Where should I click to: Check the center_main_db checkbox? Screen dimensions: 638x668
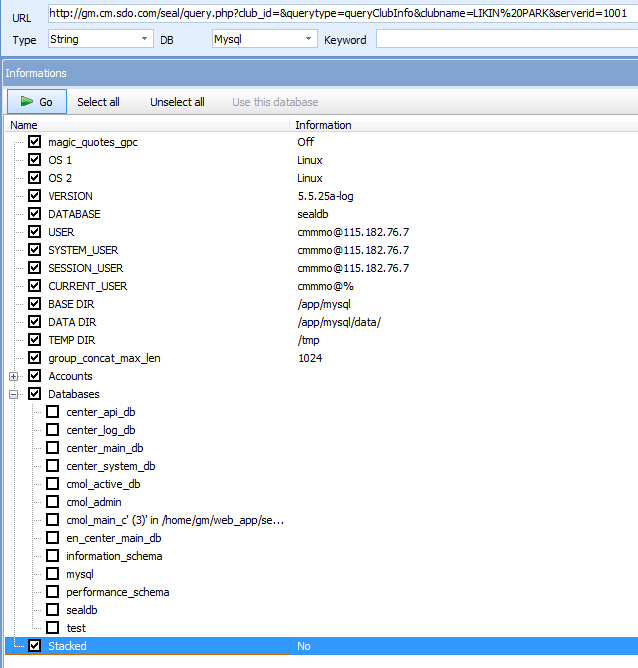point(52,448)
